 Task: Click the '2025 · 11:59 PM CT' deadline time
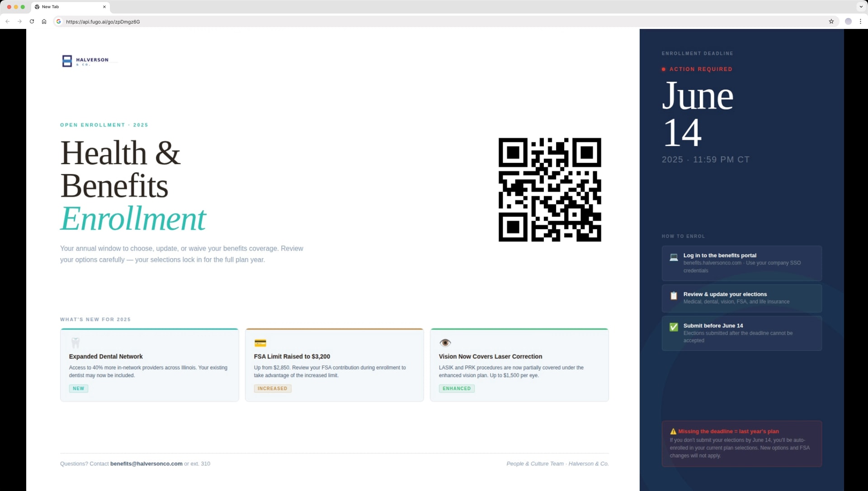point(706,160)
